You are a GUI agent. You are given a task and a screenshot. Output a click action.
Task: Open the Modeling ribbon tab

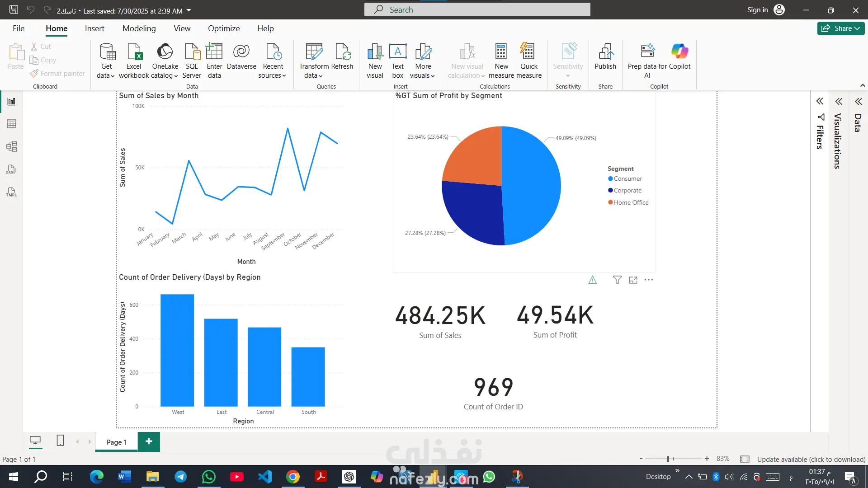tap(139, 28)
